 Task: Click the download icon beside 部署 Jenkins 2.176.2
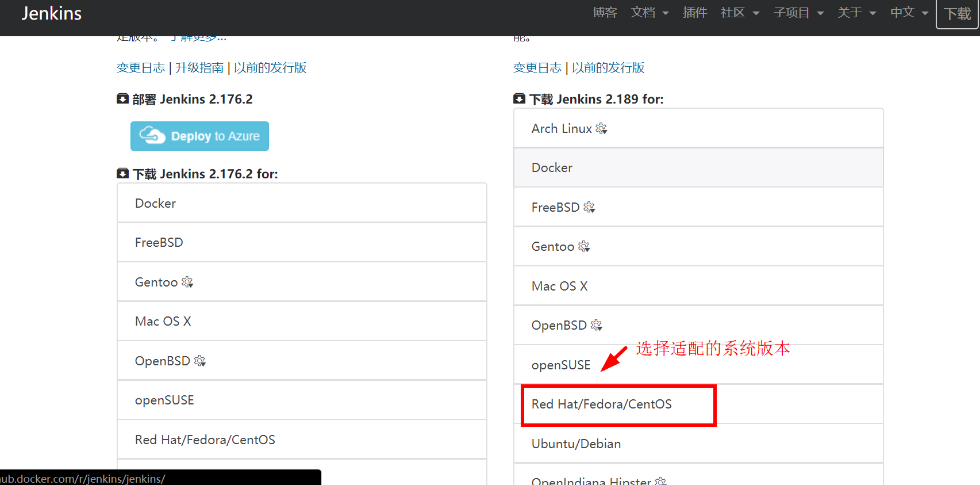coord(122,98)
